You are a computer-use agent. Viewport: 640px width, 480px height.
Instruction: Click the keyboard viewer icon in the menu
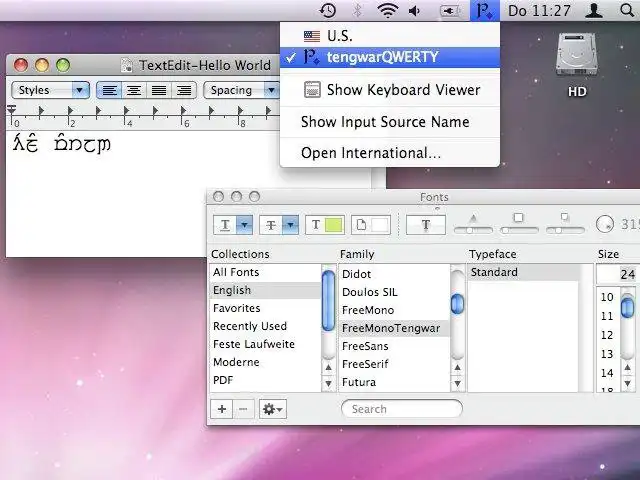(x=312, y=90)
